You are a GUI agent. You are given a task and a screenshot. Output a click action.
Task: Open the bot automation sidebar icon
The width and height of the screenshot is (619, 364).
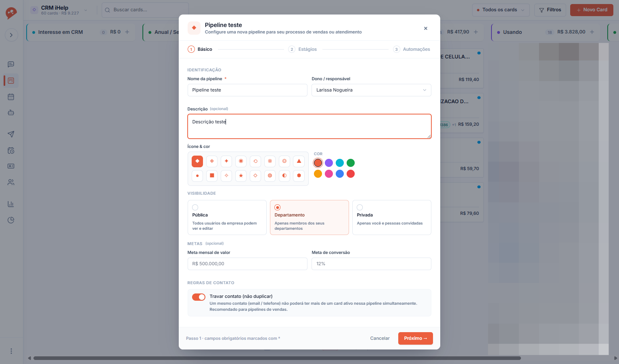pos(11,113)
